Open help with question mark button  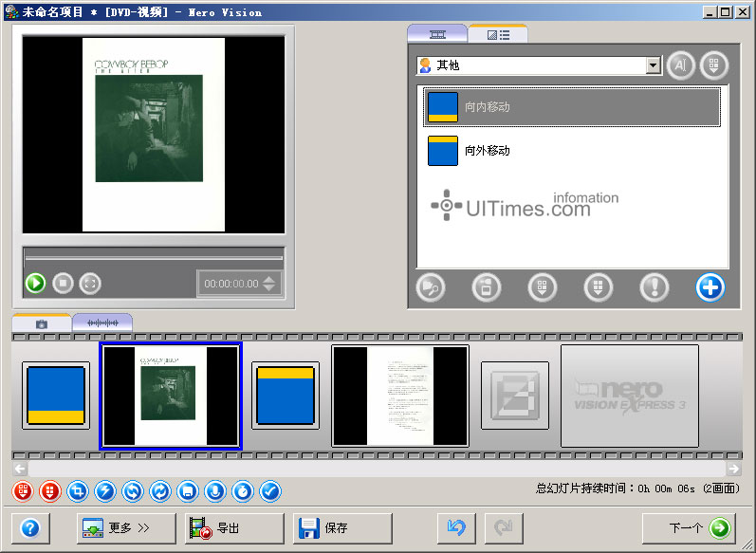(30, 528)
